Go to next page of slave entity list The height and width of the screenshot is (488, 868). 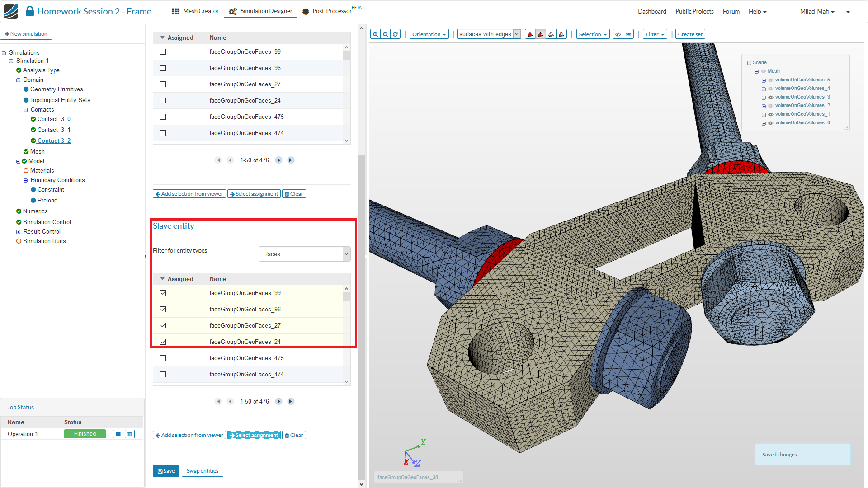279,401
